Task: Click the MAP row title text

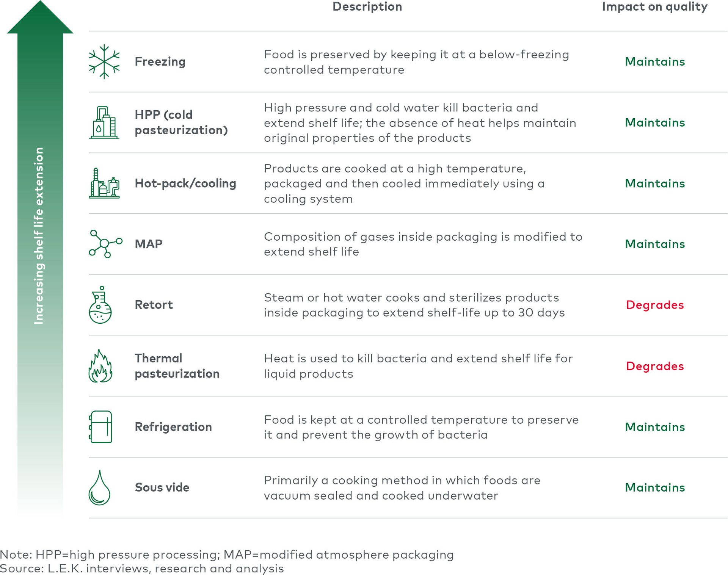Action: pyautogui.click(x=149, y=244)
